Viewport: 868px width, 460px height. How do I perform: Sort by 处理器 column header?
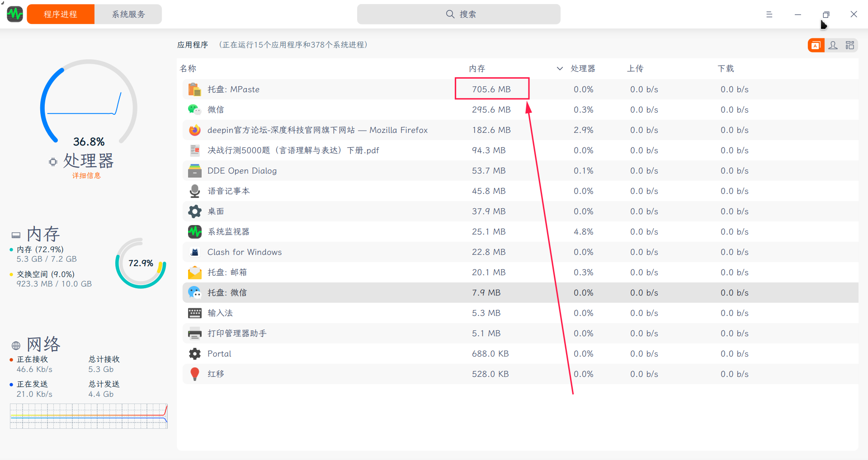[583, 68]
